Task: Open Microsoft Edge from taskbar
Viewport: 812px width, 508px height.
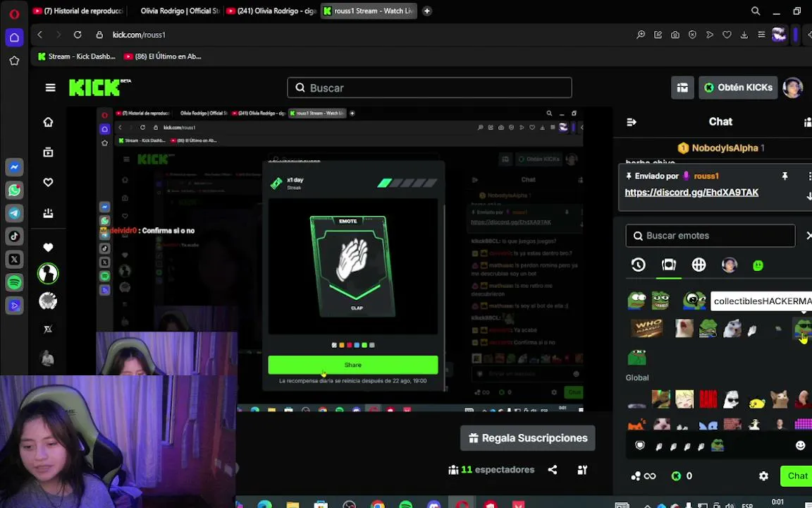Action: coord(264,505)
